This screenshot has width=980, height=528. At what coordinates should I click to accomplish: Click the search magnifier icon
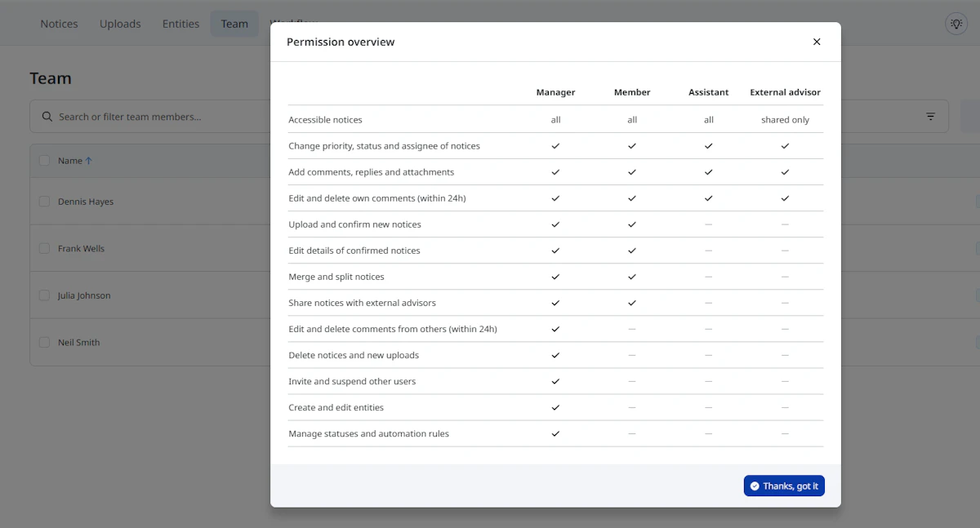47,117
